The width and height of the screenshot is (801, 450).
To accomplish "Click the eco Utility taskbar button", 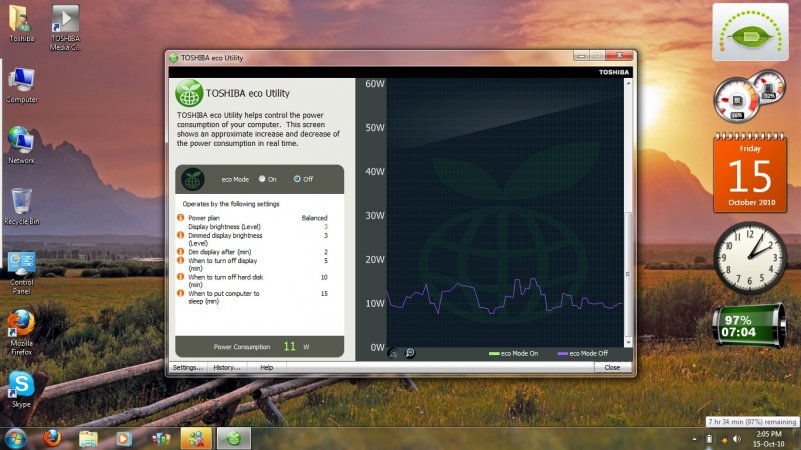I will [234, 439].
